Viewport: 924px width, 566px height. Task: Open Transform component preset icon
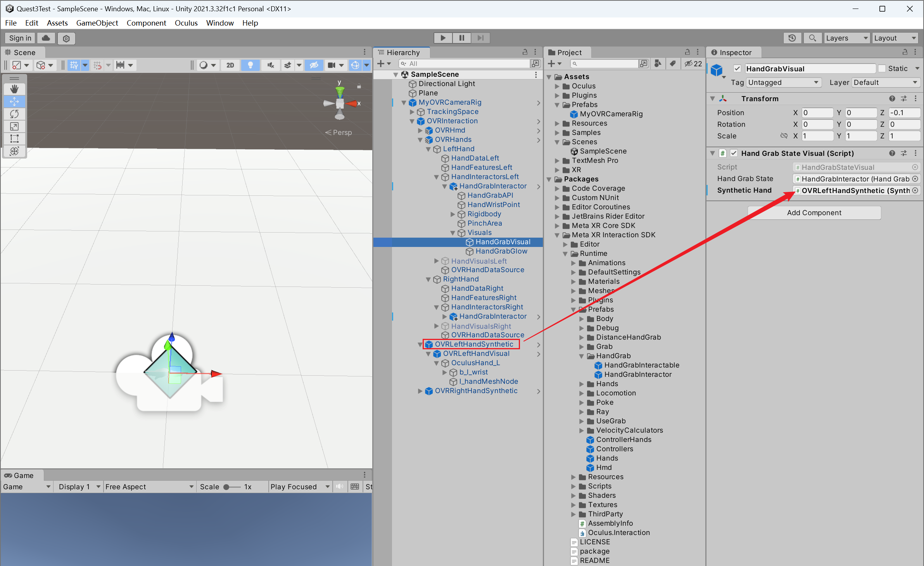904,98
